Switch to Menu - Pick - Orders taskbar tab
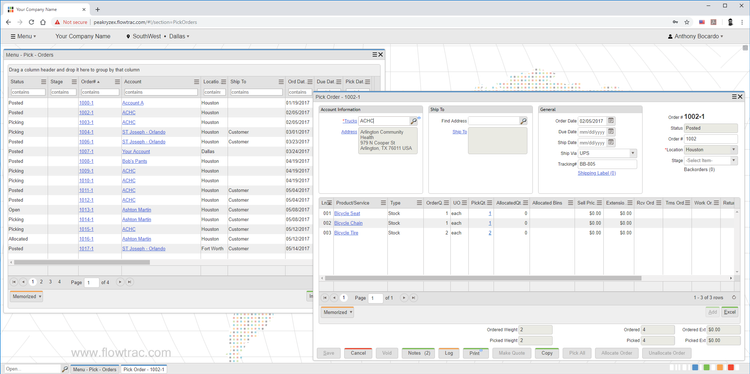Viewport: 750px width, 374px height. pyautogui.click(x=95, y=369)
